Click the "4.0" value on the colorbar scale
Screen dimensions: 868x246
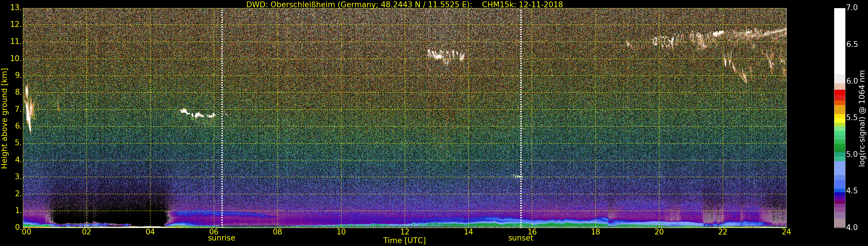click(852, 227)
